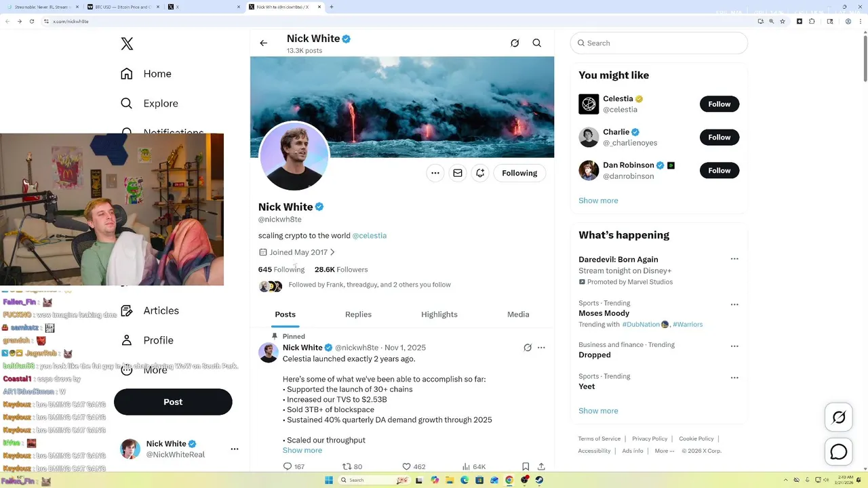Click the notification bell-plus icon
This screenshot has height=488, width=868.
pyautogui.click(x=480, y=173)
